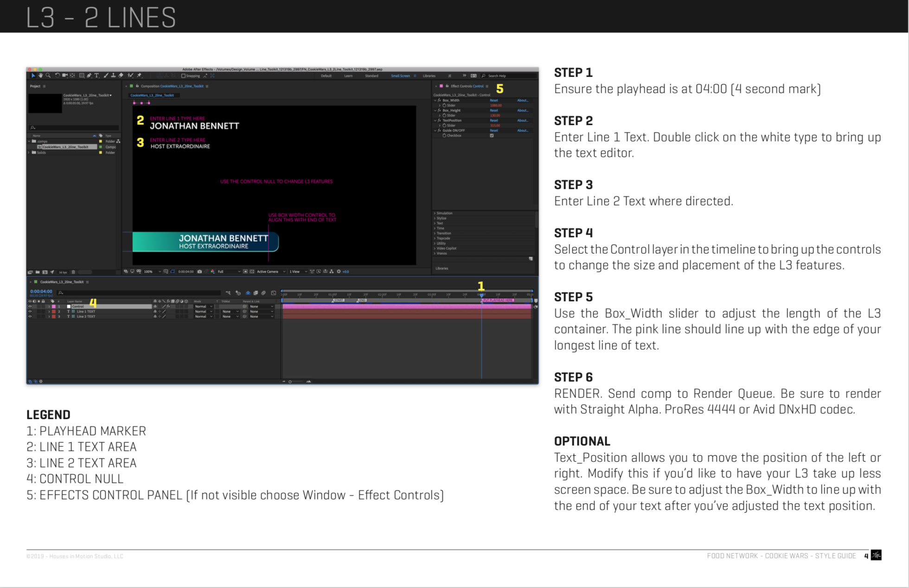
Task: Click the fx icon beside TextPosition
Action: [439, 121]
